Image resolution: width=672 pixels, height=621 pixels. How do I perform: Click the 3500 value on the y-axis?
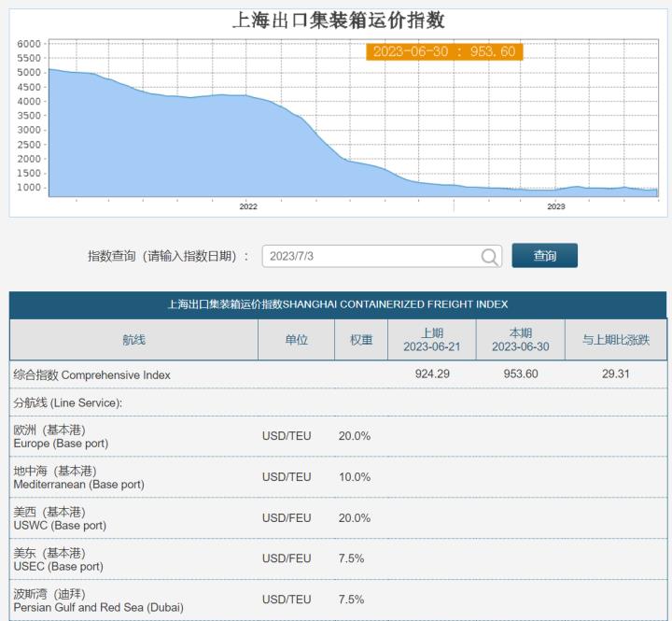(x=29, y=116)
